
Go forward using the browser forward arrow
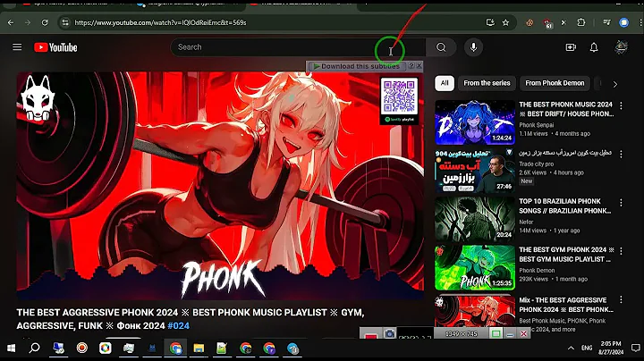pyautogui.click(x=28, y=22)
